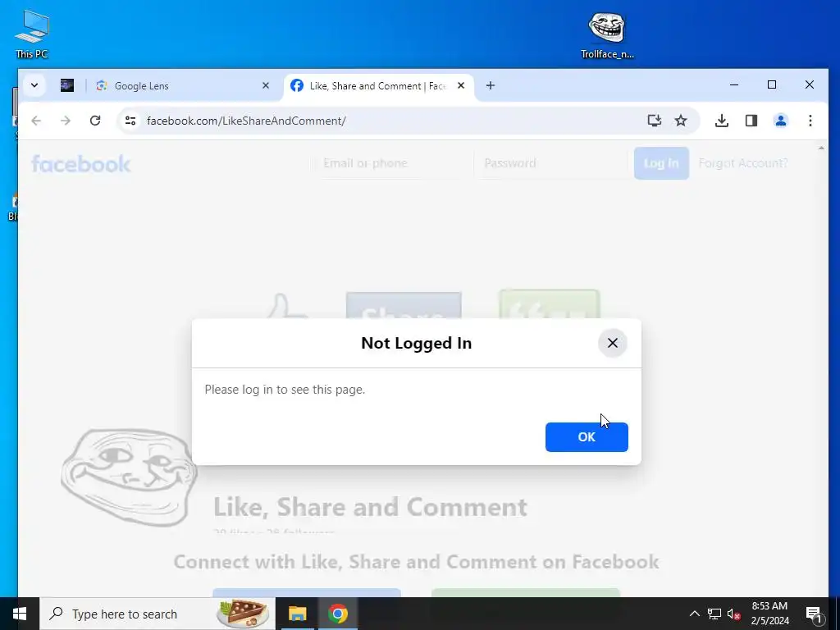Select the Trollface desktop file

pyautogui.click(x=607, y=34)
